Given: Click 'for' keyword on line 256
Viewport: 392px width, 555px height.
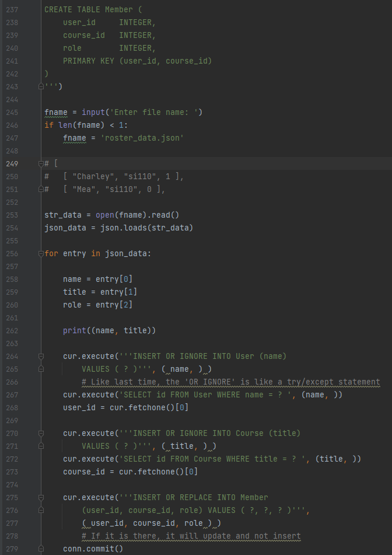Looking at the screenshot, I should pyautogui.click(x=51, y=253).
